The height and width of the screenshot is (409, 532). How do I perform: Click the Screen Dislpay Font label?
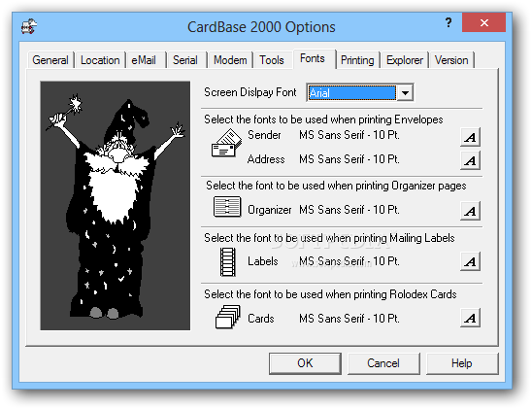[x=250, y=92]
